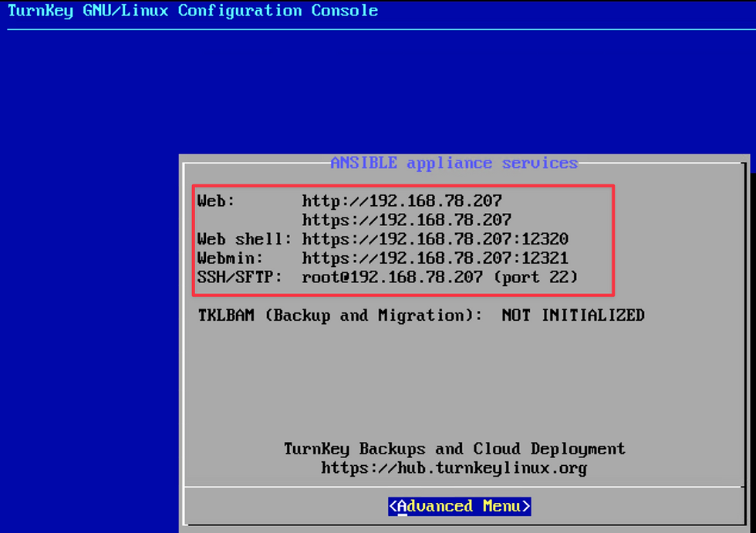This screenshot has width=756, height=533.
Task: Click the https://192.168.78.207 web address without port
Action: coord(407,221)
